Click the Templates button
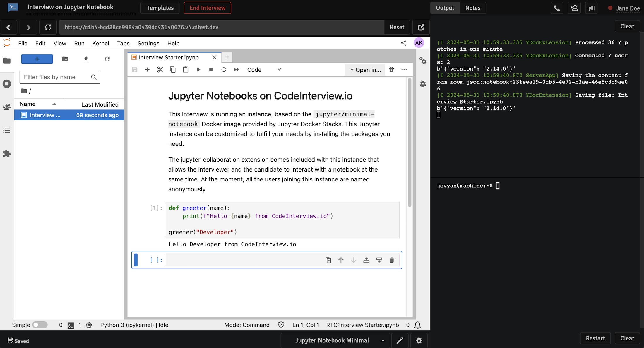Viewport: 644px width, 348px height. 160,8
